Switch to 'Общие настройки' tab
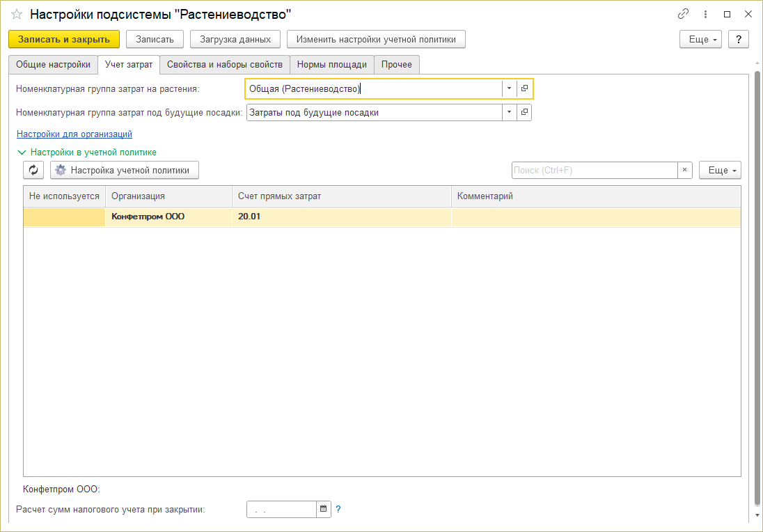 (x=53, y=64)
